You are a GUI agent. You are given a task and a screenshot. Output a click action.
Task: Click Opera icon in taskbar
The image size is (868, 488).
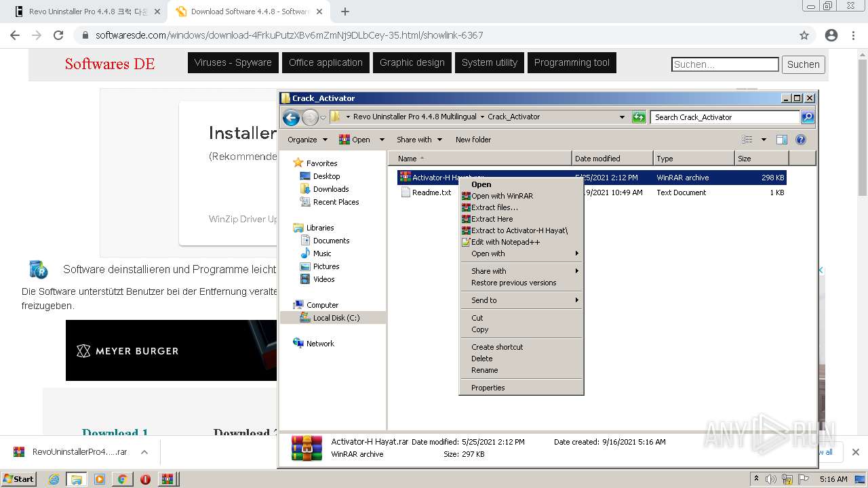(x=145, y=479)
